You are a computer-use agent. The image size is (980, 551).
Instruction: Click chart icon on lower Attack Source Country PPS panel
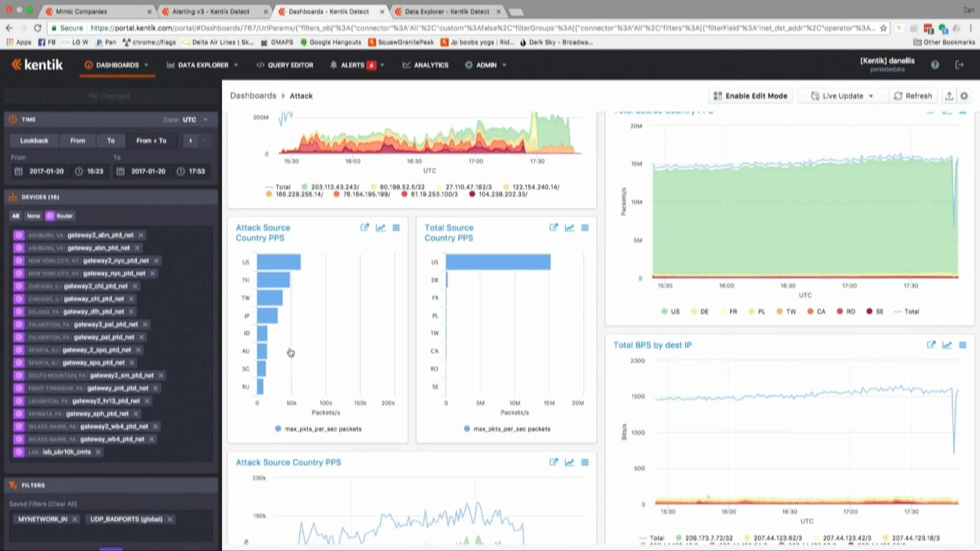569,462
